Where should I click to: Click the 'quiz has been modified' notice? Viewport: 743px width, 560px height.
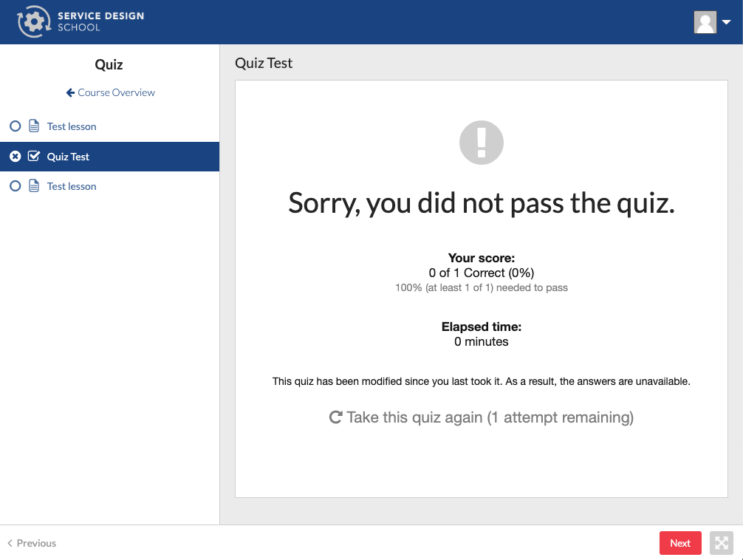point(482,381)
